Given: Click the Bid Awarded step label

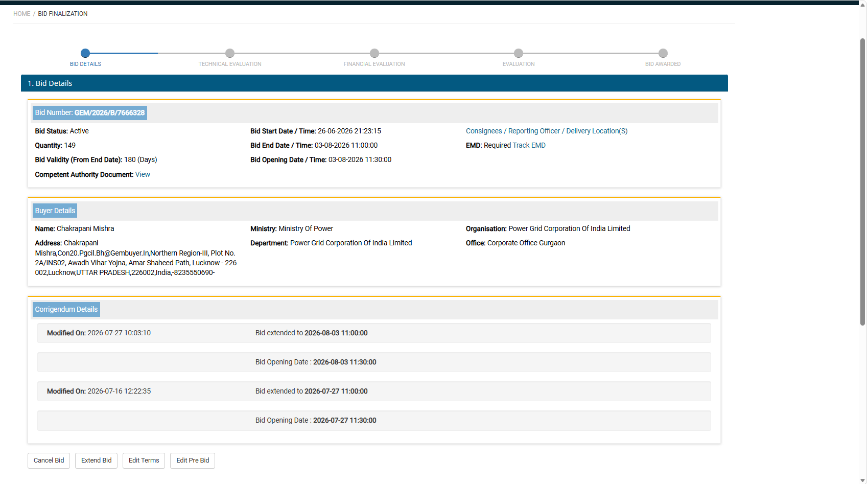Looking at the screenshot, I should (x=663, y=64).
